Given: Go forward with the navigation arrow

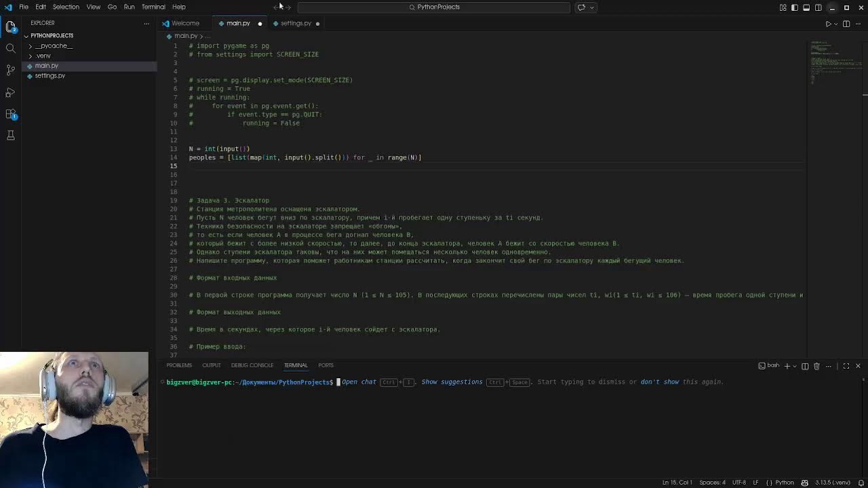Looking at the screenshot, I should [x=288, y=7].
